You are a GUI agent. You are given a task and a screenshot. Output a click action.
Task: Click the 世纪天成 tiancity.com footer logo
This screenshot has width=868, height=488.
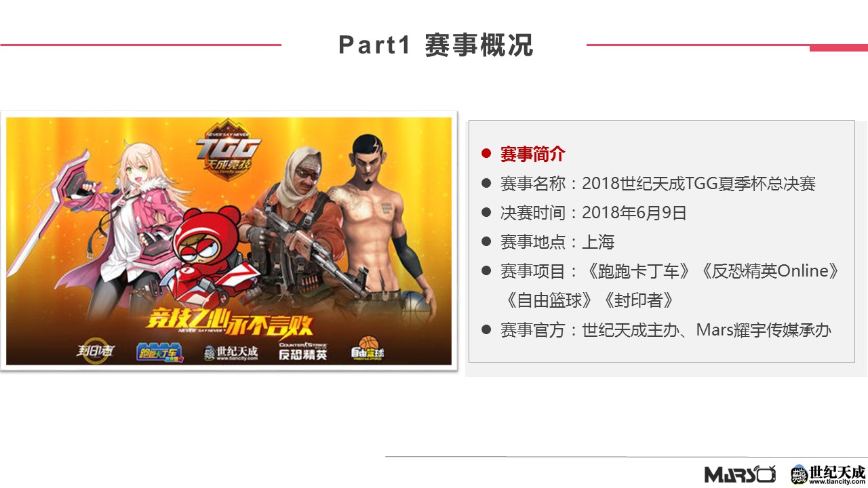829,474
